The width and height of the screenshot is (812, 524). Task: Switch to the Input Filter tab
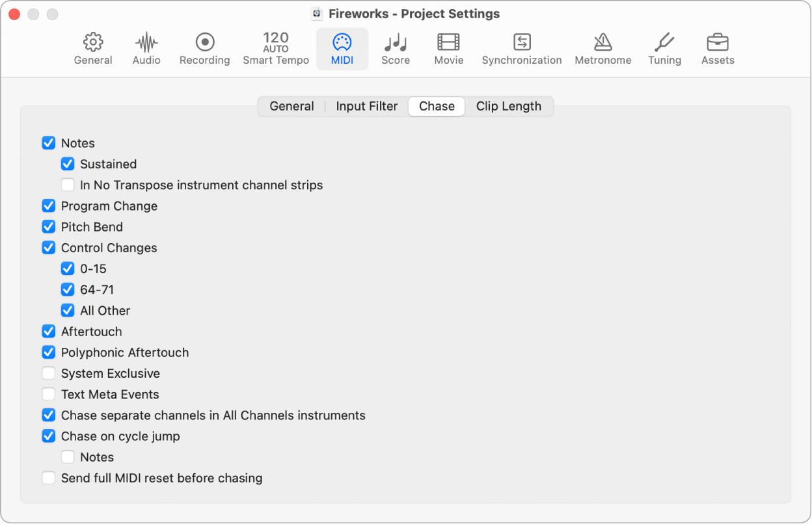(x=366, y=106)
